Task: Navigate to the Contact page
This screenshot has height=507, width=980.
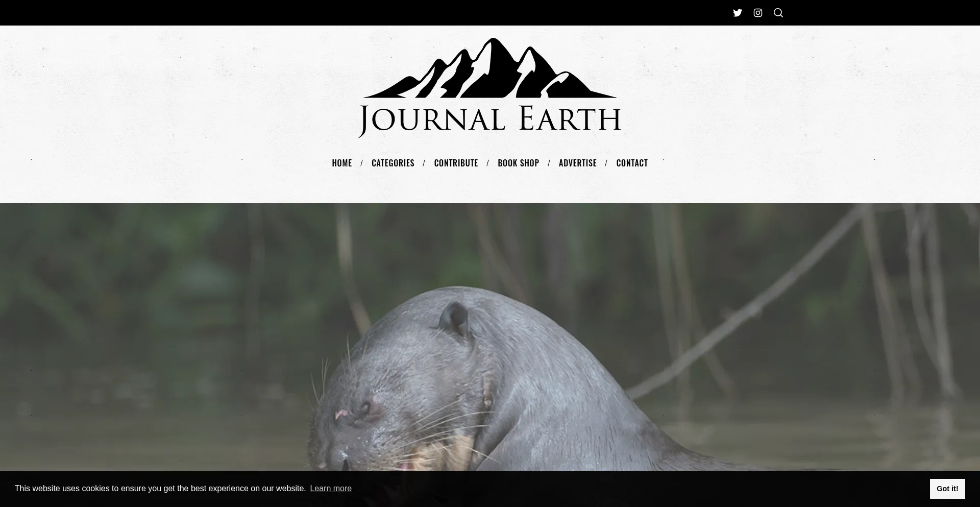Action: tap(632, 163)
